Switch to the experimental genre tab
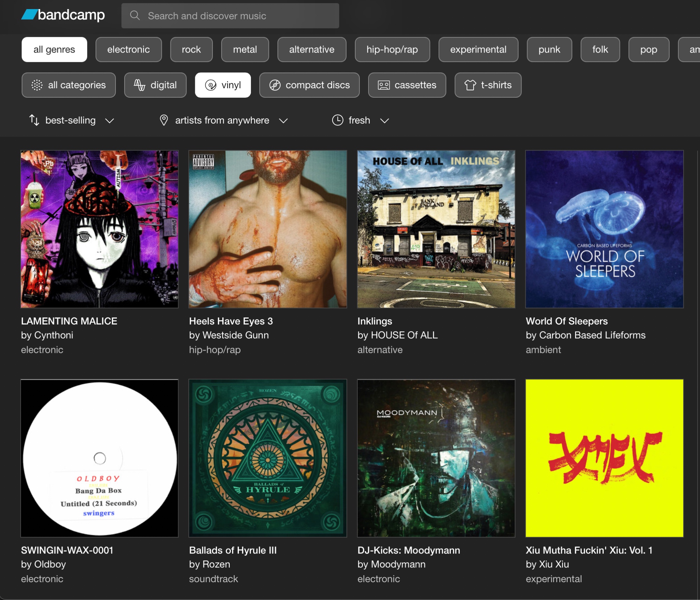Screen dimensions: 700x600 pos(478,50)
